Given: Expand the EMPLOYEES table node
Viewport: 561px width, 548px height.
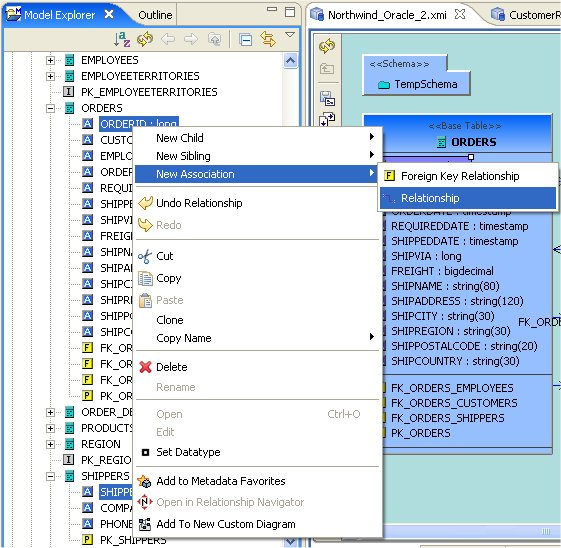Looking at the screenshot, I should 50,60.
